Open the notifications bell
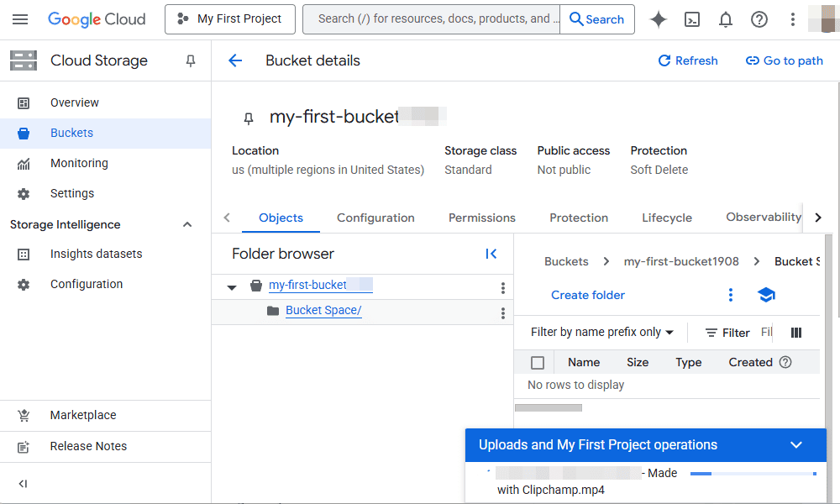 [726, 19]
